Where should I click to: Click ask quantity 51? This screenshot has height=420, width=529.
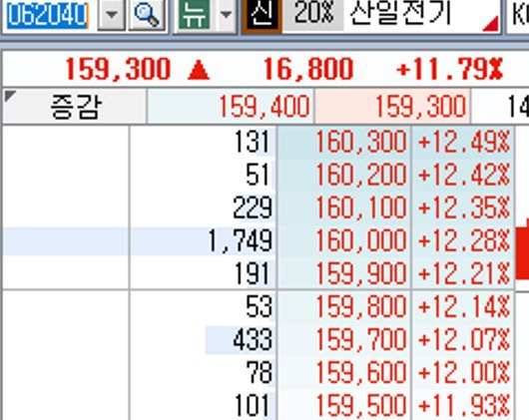point(258,175)
